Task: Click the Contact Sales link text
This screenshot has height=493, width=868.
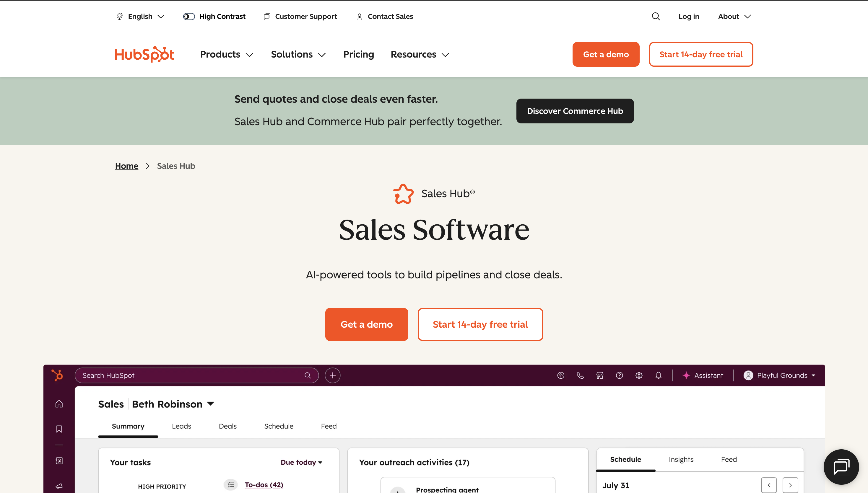Action: (390, 16)
